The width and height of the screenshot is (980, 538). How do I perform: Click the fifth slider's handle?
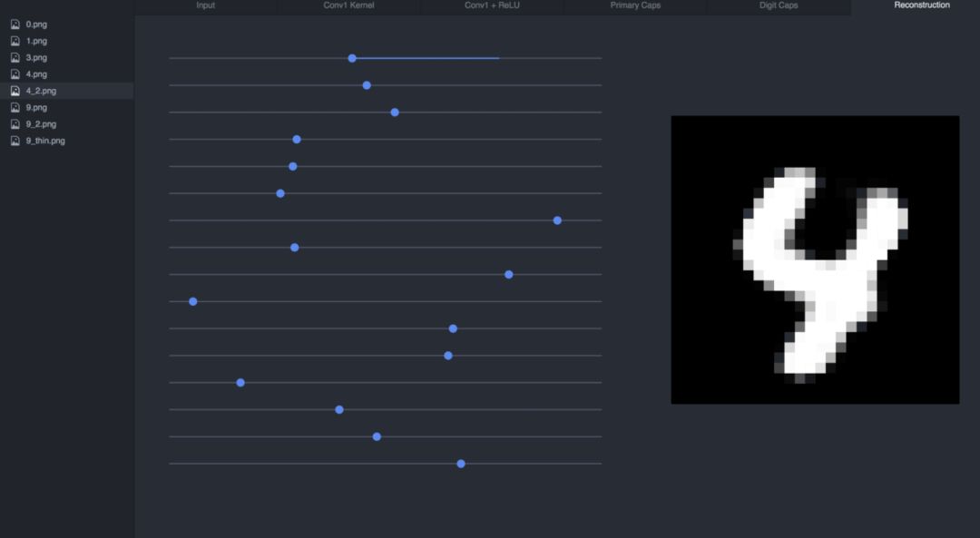(x=292, y=166)
